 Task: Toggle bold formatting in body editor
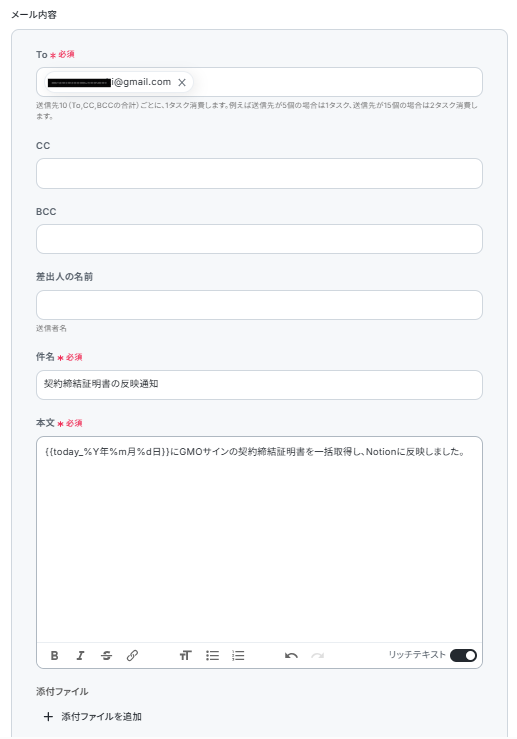54,655
